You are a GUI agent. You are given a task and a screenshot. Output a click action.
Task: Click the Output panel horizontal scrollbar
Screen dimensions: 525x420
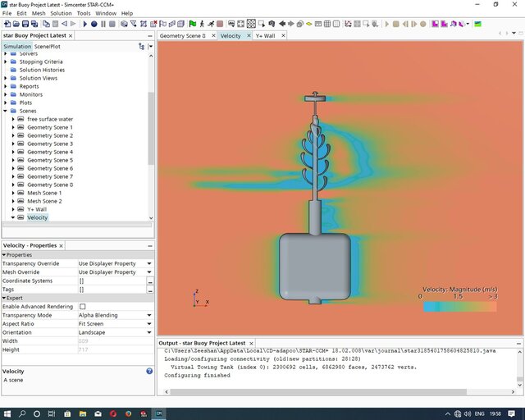tap(318, 391)
